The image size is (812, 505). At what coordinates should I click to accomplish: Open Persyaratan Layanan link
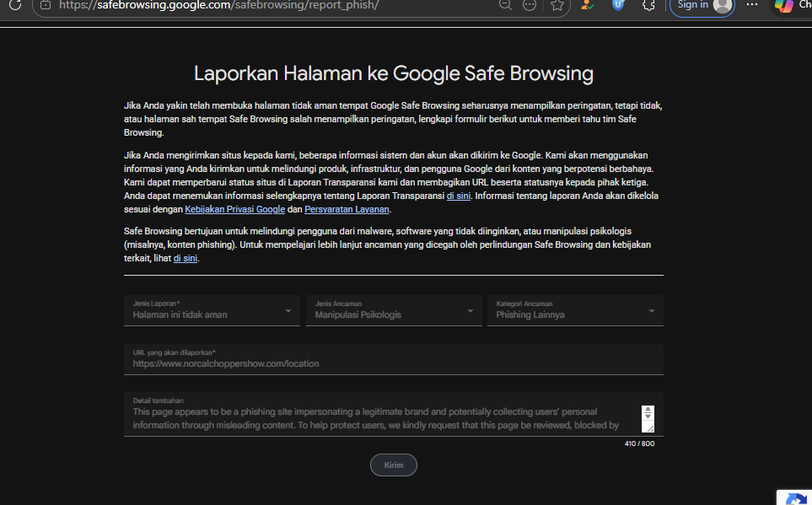click(347, 209)
